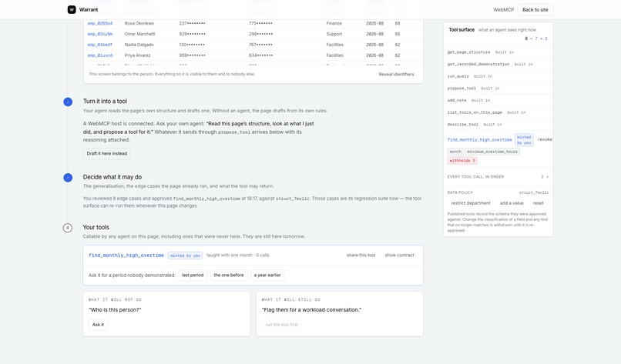
Task: Select the name Omar Marchetti
Action: (139, 34)
